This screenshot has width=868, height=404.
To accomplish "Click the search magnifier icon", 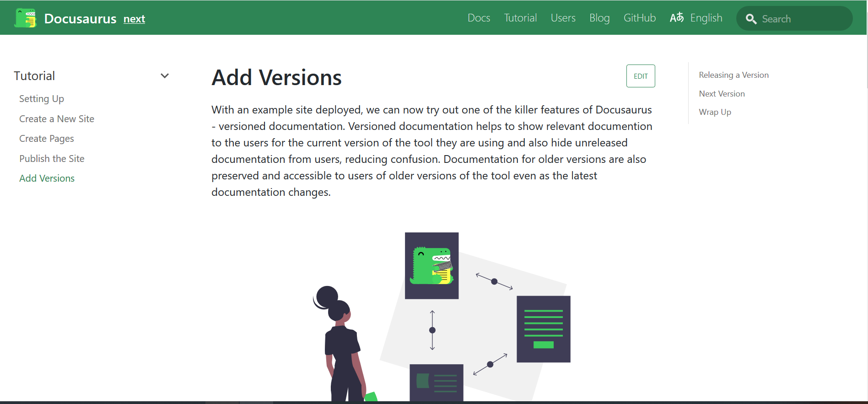I will tap(751, 19).
